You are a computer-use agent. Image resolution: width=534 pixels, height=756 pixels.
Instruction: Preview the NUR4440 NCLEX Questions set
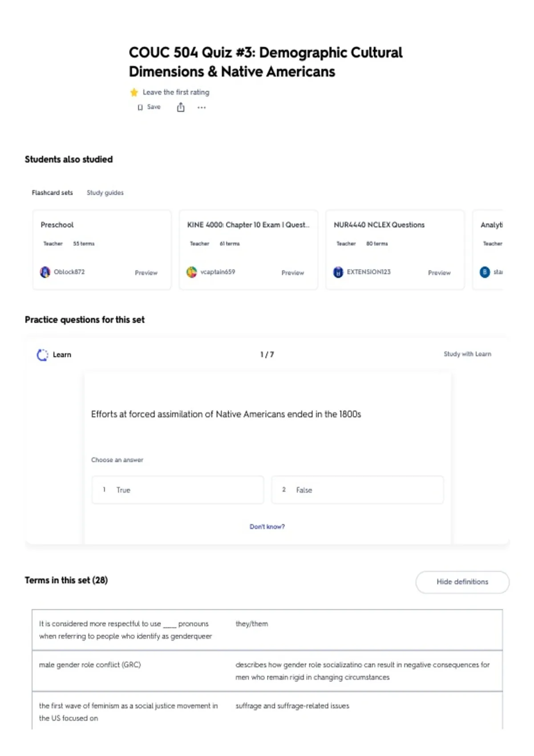point(439,273)
